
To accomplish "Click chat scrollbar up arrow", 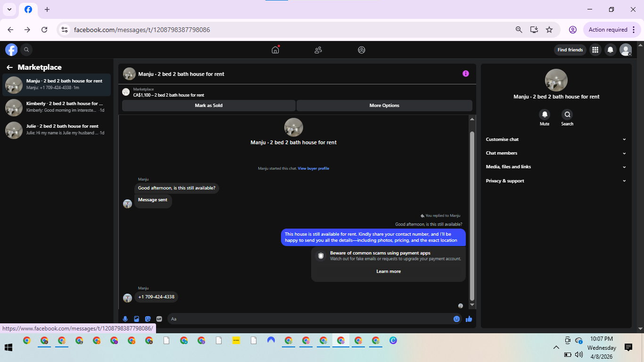I will [x=472, y=119].
